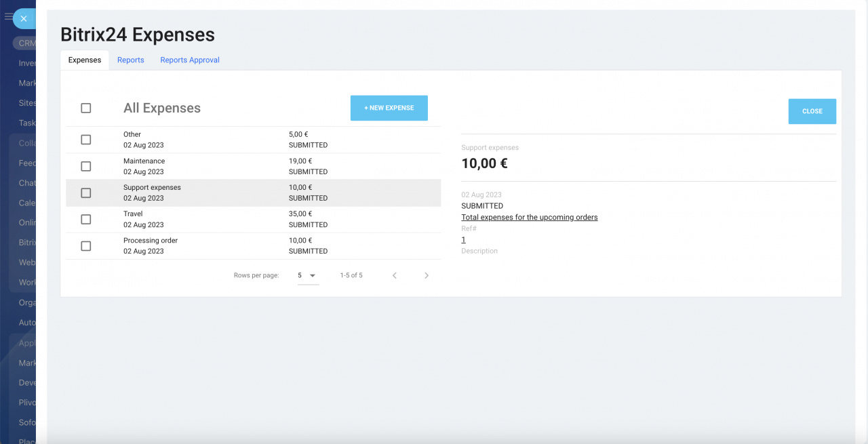This screenshot has width=868, height=444.
Task: Open the Reports Approval tab
Action: pyautogui.click(x=190, y=60)
